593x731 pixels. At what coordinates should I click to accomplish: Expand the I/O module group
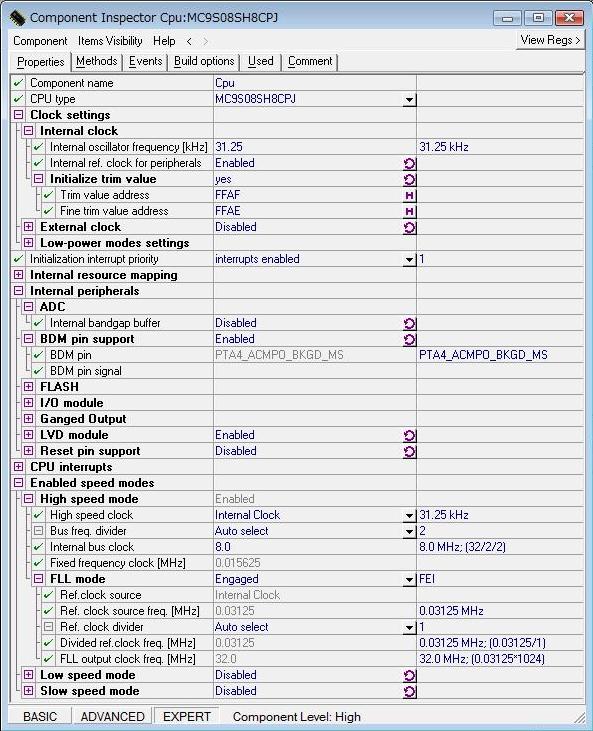point(28,402)
